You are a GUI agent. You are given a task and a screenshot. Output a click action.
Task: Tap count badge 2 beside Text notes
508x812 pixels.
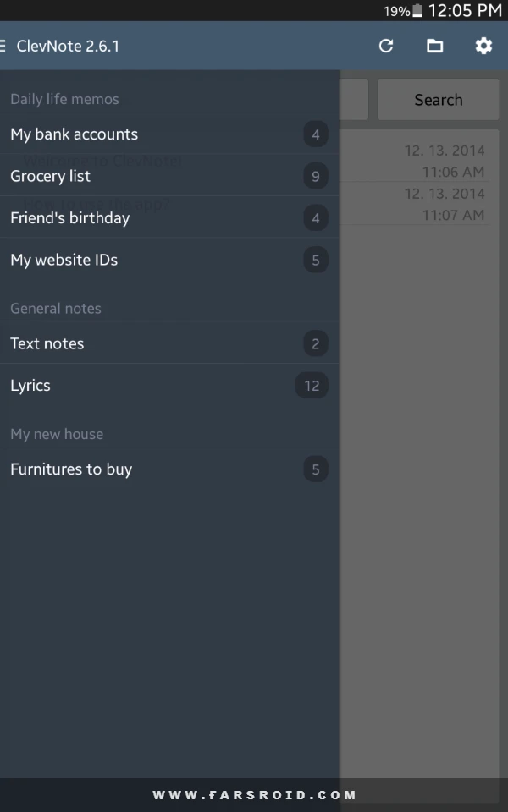click(x=316, y=343)
